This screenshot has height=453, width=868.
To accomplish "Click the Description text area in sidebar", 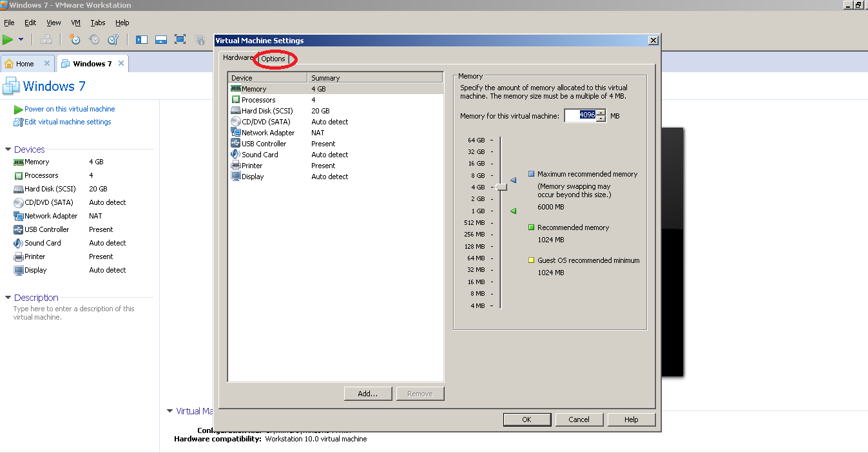I will pyautogui.click(x=74, y=313).
